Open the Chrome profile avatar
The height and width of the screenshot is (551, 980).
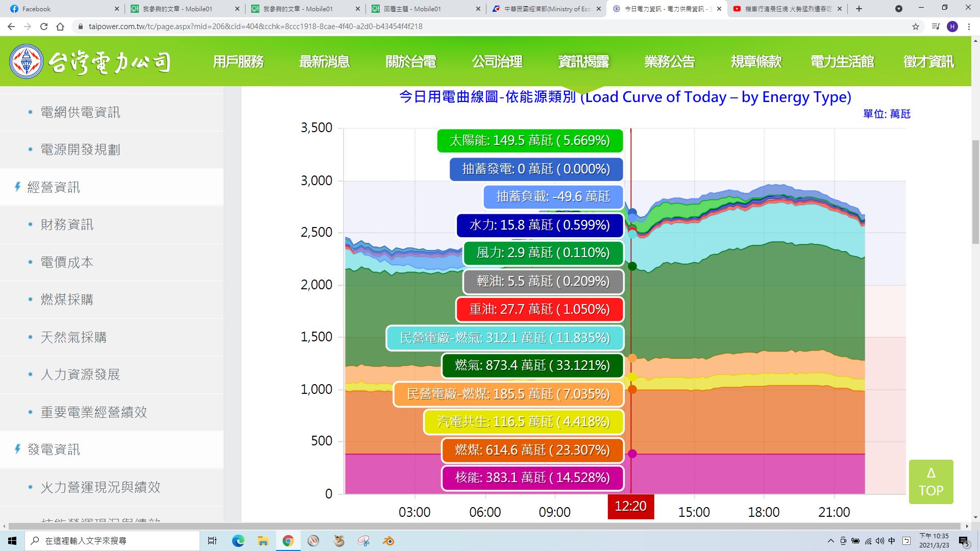[x=952, y=27]
